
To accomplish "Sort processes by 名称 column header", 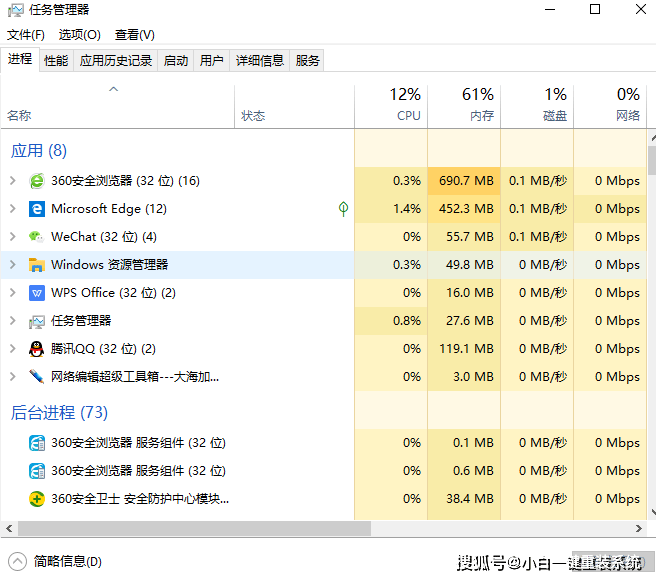I will tap(118, 107).
